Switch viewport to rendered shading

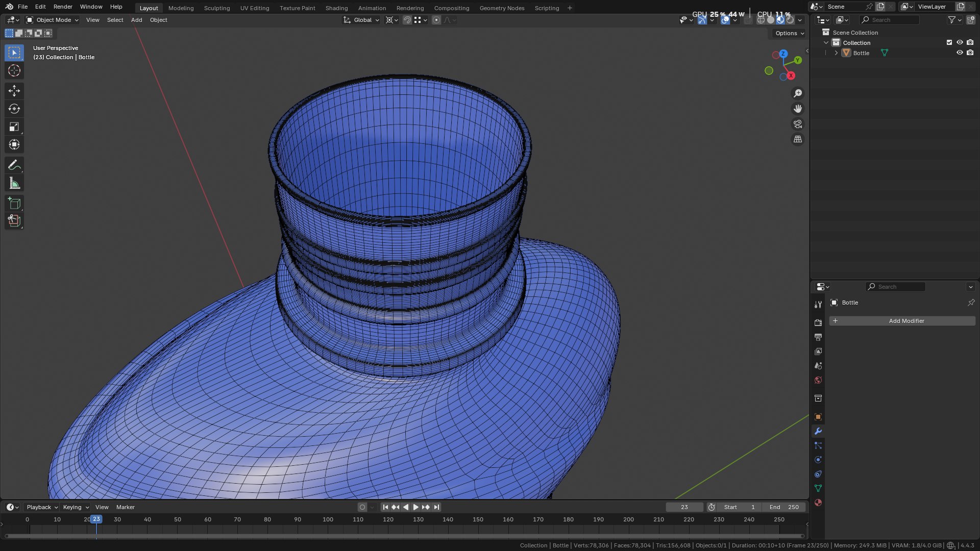click(x=790, y=20)
